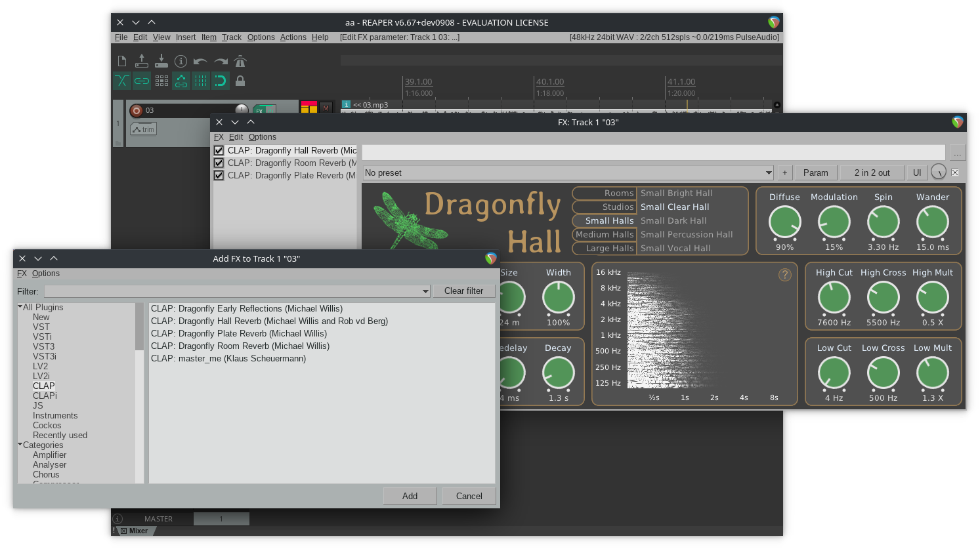
Task: Open the No preset dropdown
Action: 568,173
